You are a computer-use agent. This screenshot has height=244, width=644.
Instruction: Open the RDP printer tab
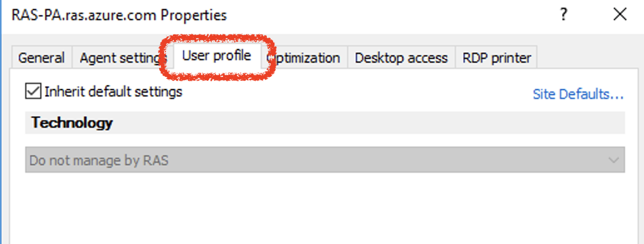[x=497, y=58]
